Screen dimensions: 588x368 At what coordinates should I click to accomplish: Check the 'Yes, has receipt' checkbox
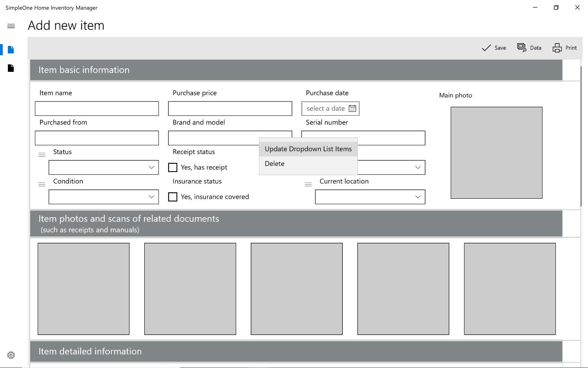[173, 167]
